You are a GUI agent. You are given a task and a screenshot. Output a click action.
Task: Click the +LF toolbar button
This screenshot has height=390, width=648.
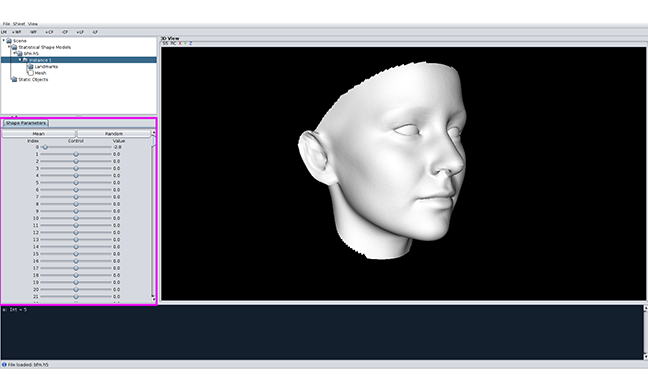[x=80, y=32]
